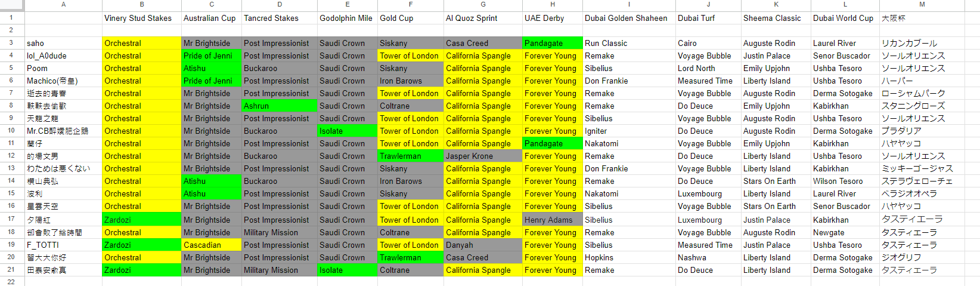980x286 pixels.
Task: Click the Henry Adams cell
Action: (x=552, y=220)
